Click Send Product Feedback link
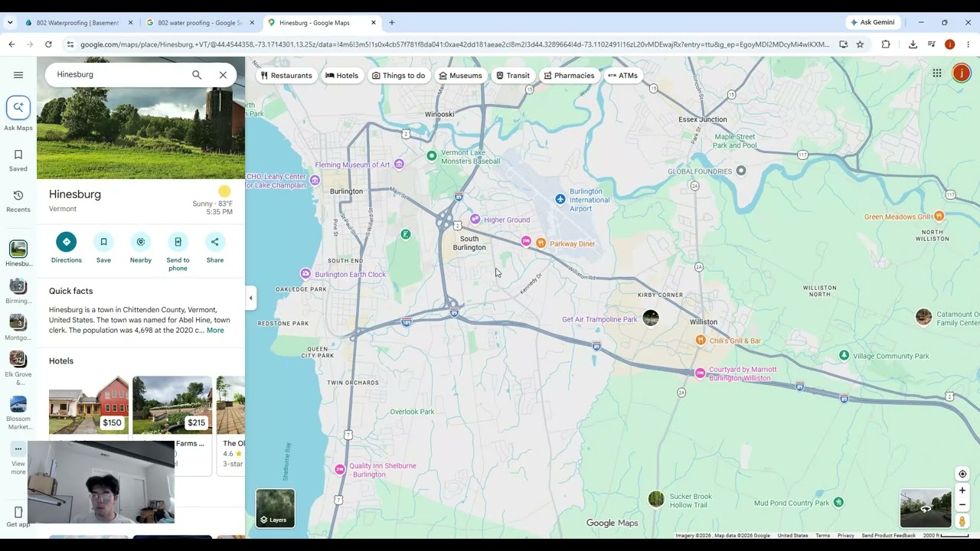The width and height of the screenshot is (980, 551). click(x=888, y=536)
